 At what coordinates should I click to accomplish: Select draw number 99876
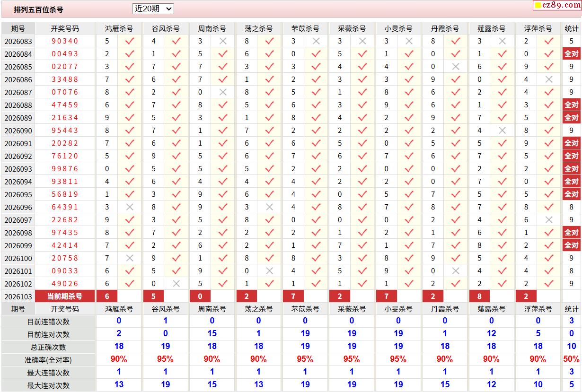tap(65, 169)
